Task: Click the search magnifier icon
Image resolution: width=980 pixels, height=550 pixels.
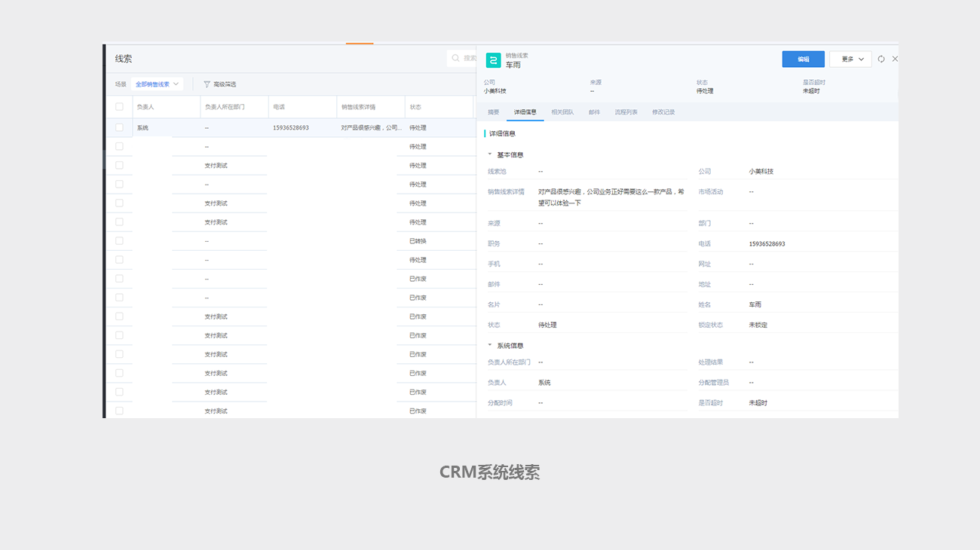Action: [x=455, y=58]
